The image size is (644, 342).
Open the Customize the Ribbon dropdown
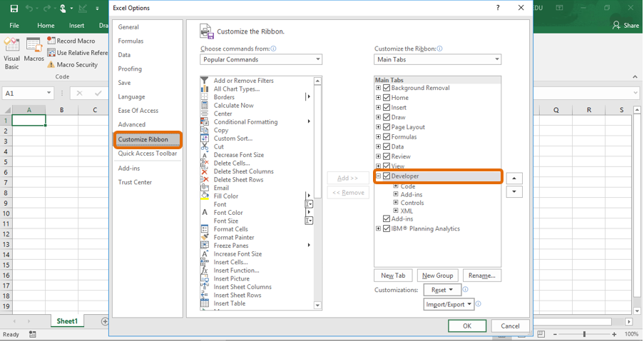437,60
